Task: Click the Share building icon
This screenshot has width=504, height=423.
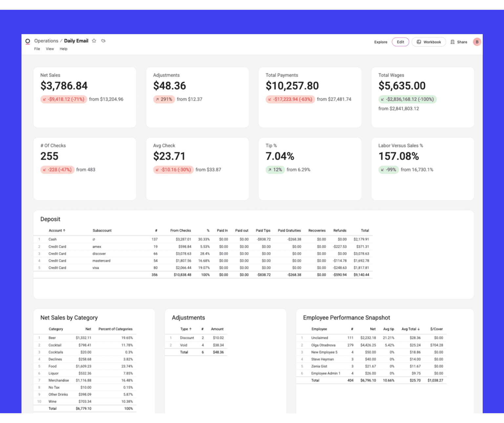Action: click(x=452, y=42)
